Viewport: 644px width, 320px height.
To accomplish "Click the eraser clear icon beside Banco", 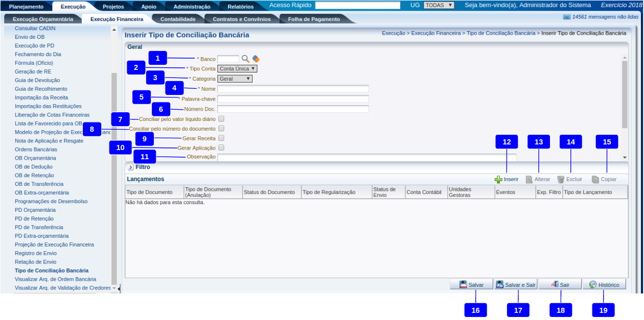I will 256,59.
